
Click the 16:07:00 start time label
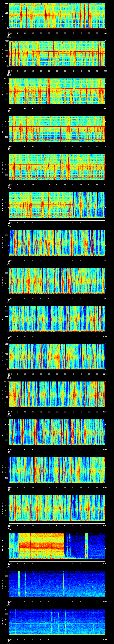pos(9,260)
